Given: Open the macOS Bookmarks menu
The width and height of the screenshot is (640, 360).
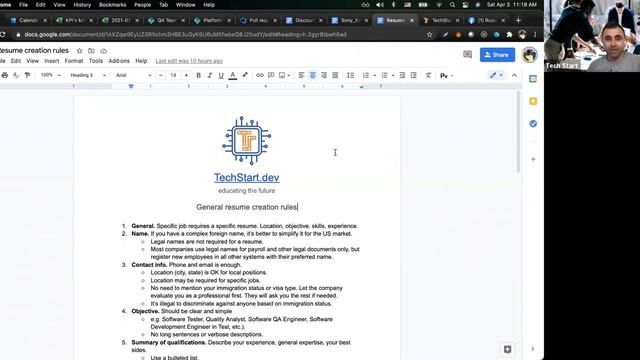Looking at the screenshot, I should 113,5.
